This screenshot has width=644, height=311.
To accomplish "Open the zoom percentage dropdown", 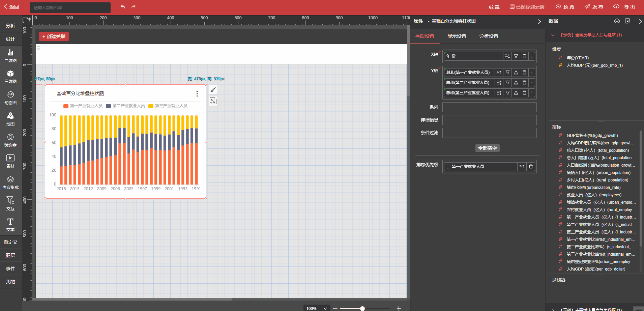I will [325, 308].
